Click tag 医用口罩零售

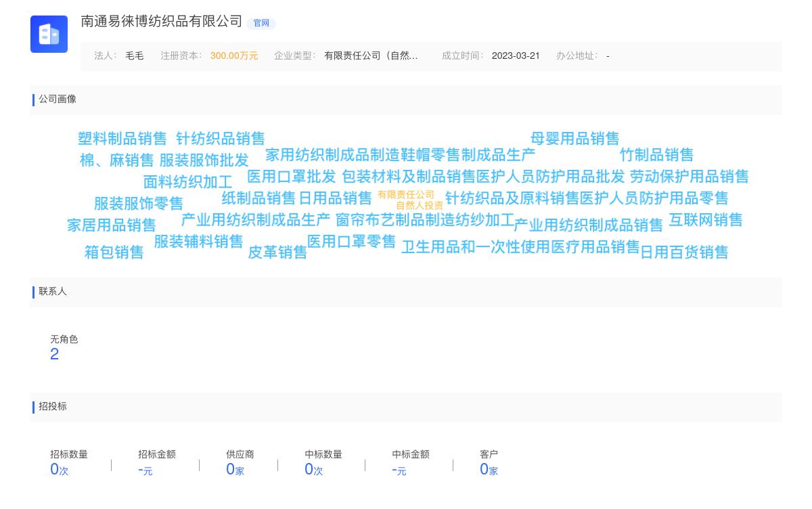(x=352, y=242)
